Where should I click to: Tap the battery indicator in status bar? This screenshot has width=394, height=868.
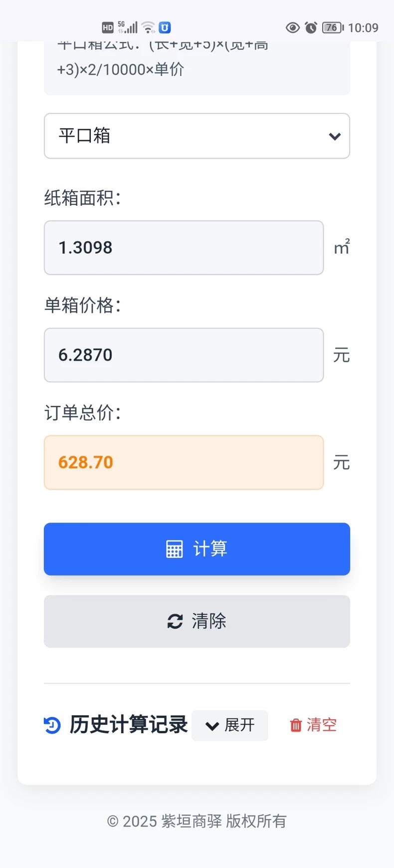pos(333,27)
